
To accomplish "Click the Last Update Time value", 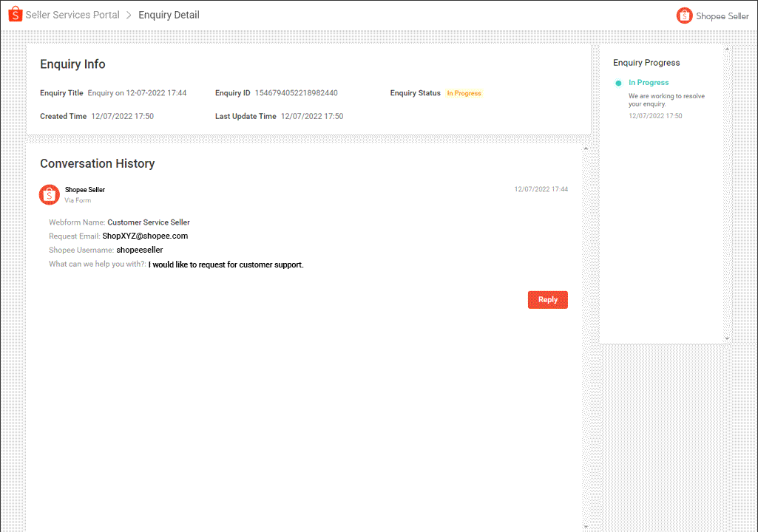I will tap(312, 116).
